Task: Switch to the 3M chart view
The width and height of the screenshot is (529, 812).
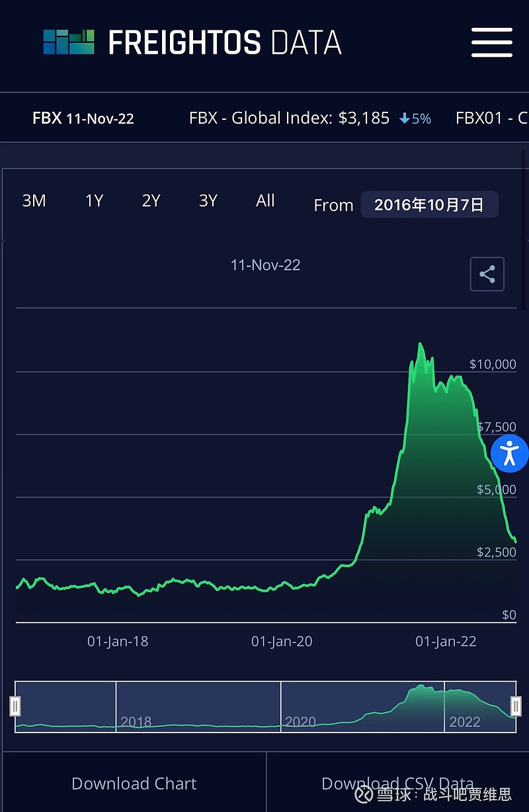Action: point(34,201)
